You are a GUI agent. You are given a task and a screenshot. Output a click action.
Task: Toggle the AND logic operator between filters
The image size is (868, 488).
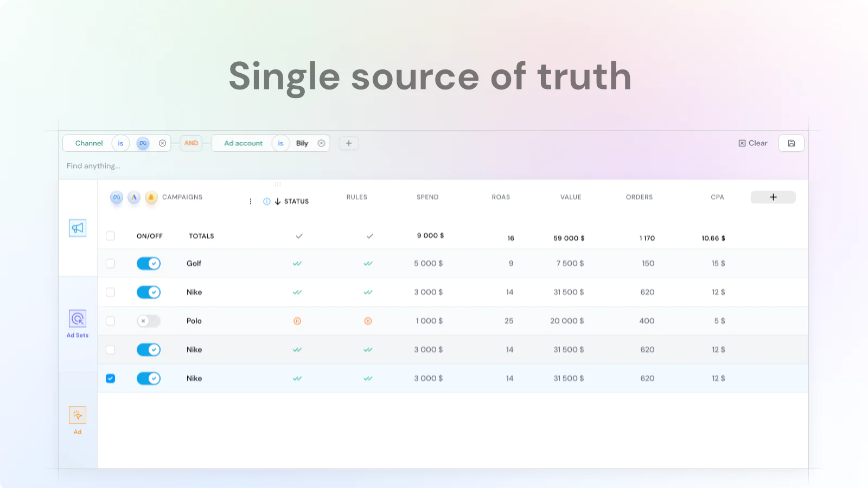[x=191, y=143]
